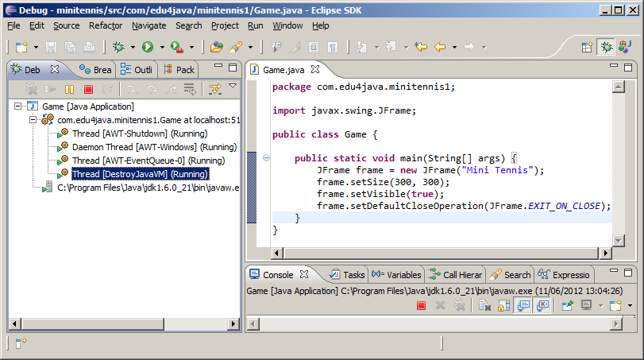Switch to the Java perspective icon
Image resolution: width=644 pixels, height=360 pixels.
[625, 47]
